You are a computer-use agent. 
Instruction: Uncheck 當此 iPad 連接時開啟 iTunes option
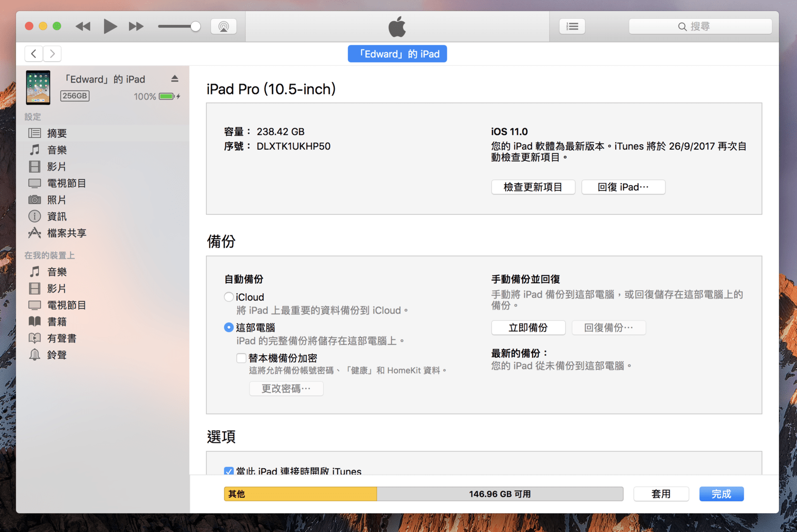coord(229,471)
